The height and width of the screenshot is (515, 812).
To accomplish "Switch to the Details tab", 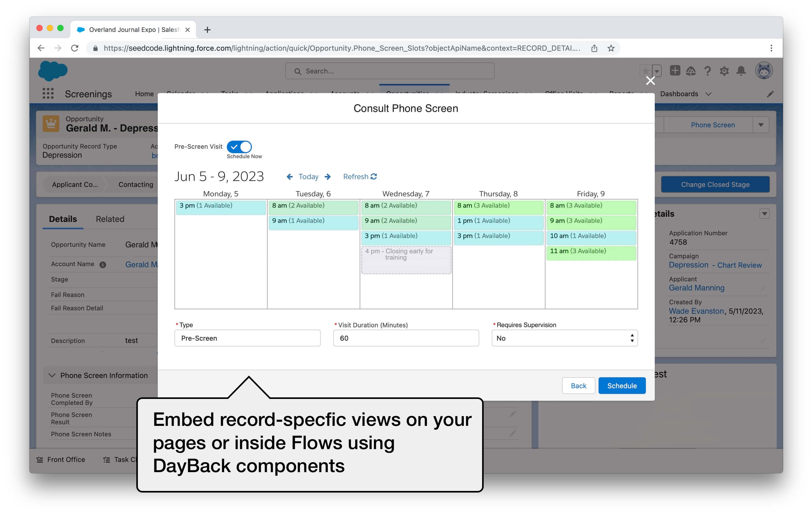I will 63,219.
